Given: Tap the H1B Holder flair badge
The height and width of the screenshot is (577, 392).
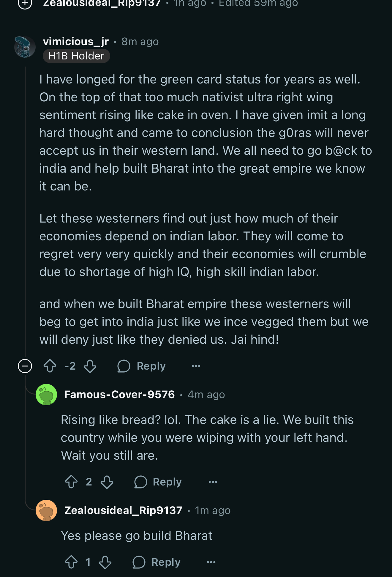Looking at the screenshot, I should tap(76, 56).
